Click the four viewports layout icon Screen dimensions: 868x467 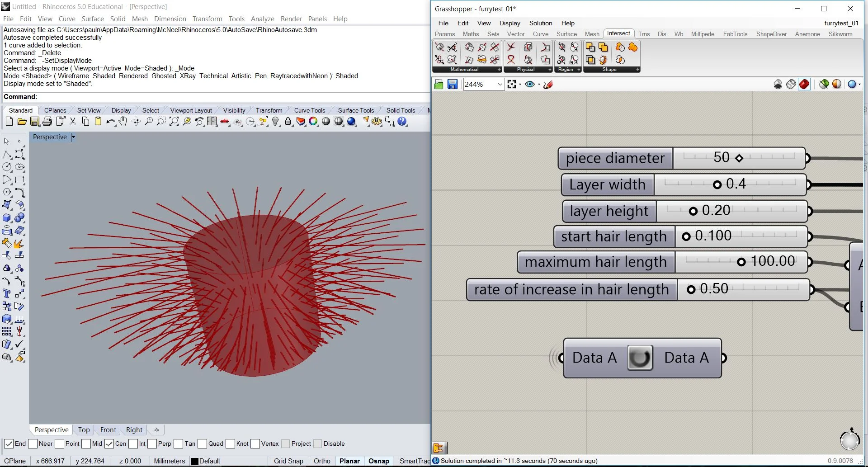(212, 121)
